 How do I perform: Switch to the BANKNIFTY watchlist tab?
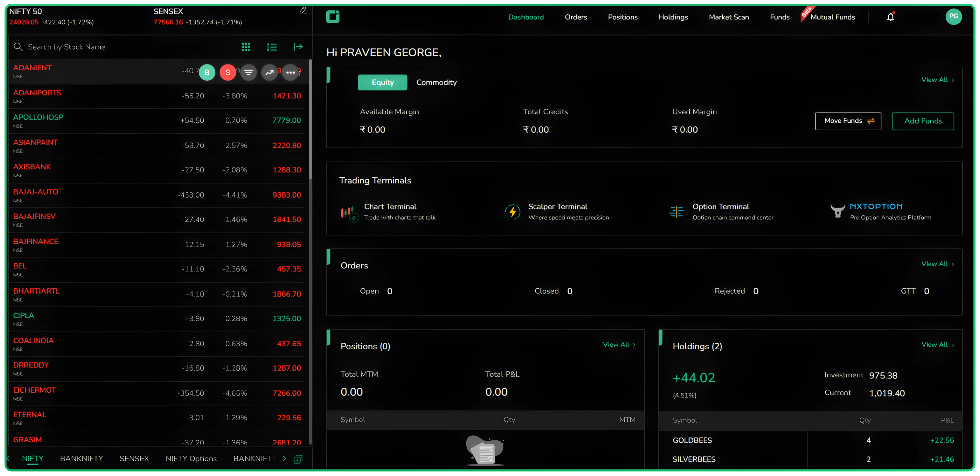81,459
